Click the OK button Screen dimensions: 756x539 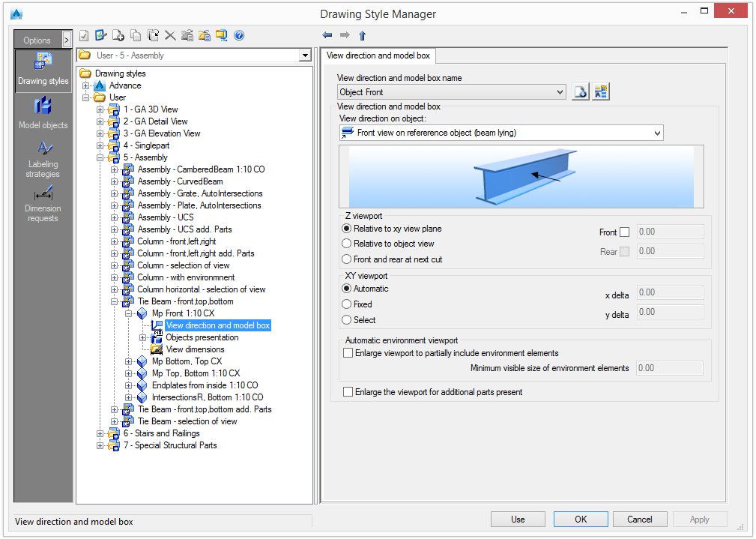(x=581, y=520)
